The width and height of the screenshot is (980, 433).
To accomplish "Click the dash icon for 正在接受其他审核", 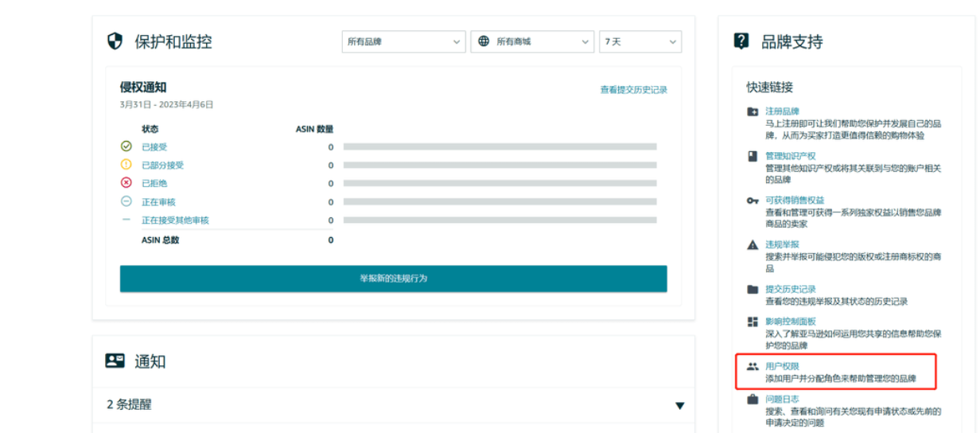I will 126,220.
